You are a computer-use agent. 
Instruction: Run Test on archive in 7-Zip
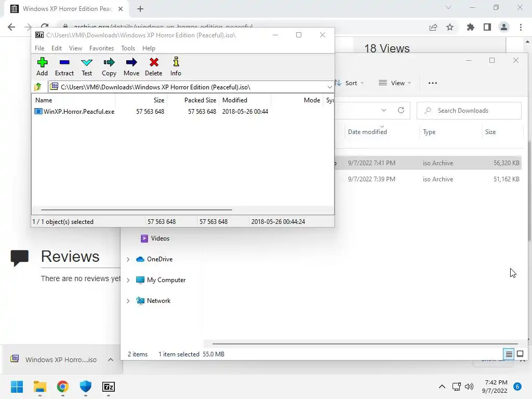click(x=87, y=67)
